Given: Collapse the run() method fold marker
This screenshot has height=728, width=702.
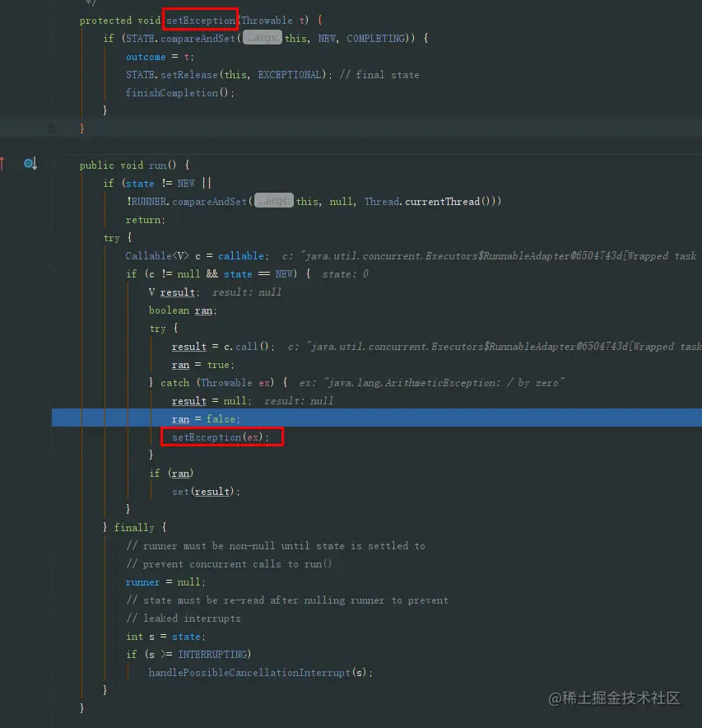Looking at the screenshot, I should [52, 163].
